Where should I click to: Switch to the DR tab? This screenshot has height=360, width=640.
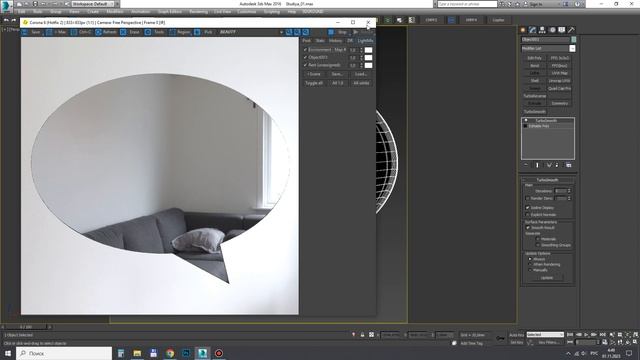[x=350, y=41]
